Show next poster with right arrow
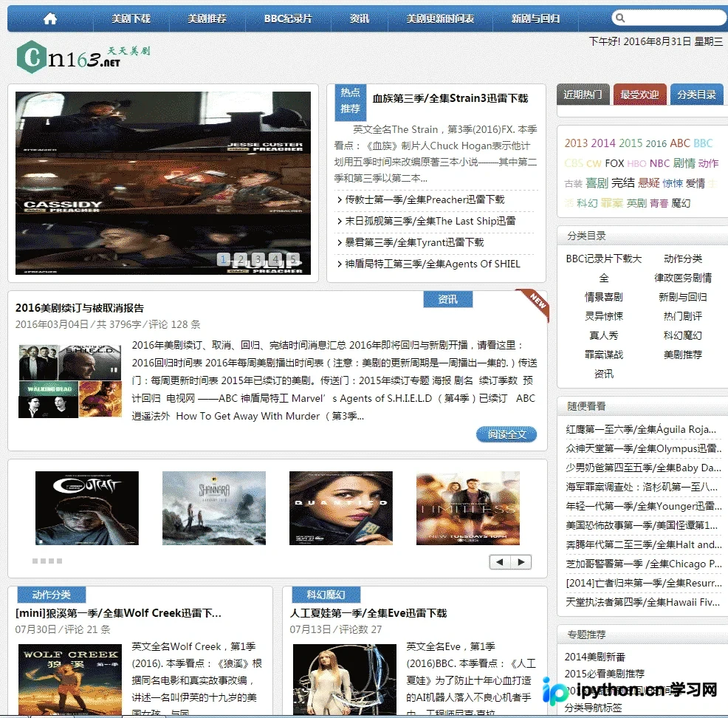 pos(521,562)
